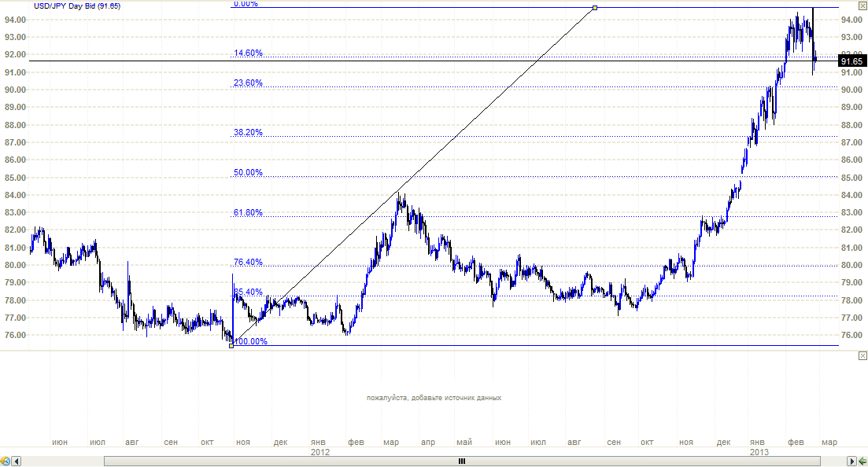Select the 76.40% Fibonacci level label

248,263
